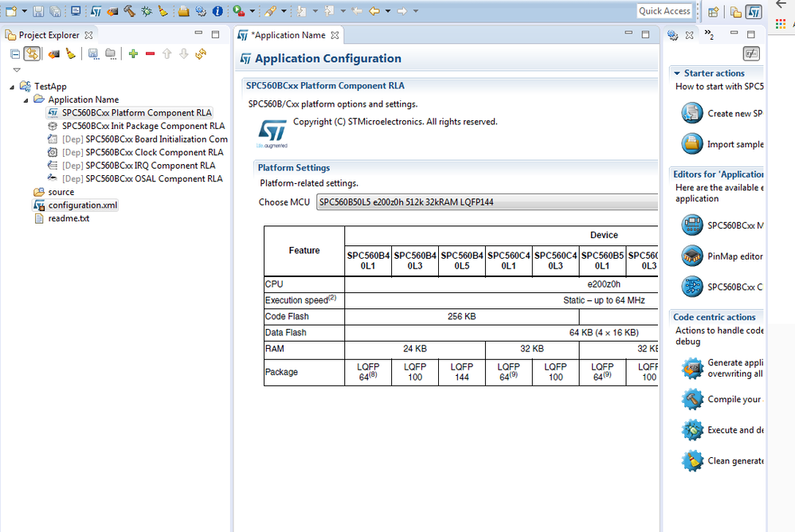Show the hidden views list marked with 2
Viewport: 795px width, 532px height.
(x=709, y=34)
